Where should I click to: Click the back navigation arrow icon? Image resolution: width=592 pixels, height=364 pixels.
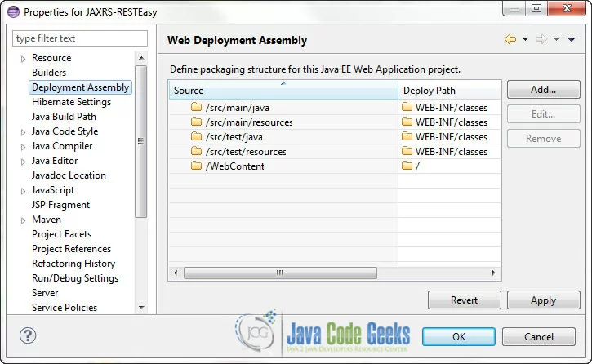click(510, 39)
